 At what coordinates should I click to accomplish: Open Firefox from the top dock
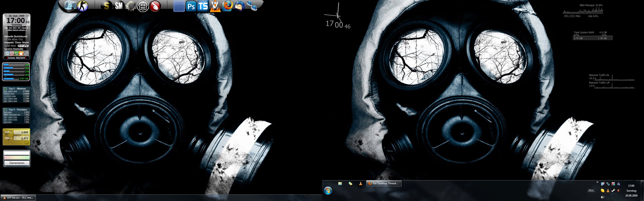click(227, 6)
